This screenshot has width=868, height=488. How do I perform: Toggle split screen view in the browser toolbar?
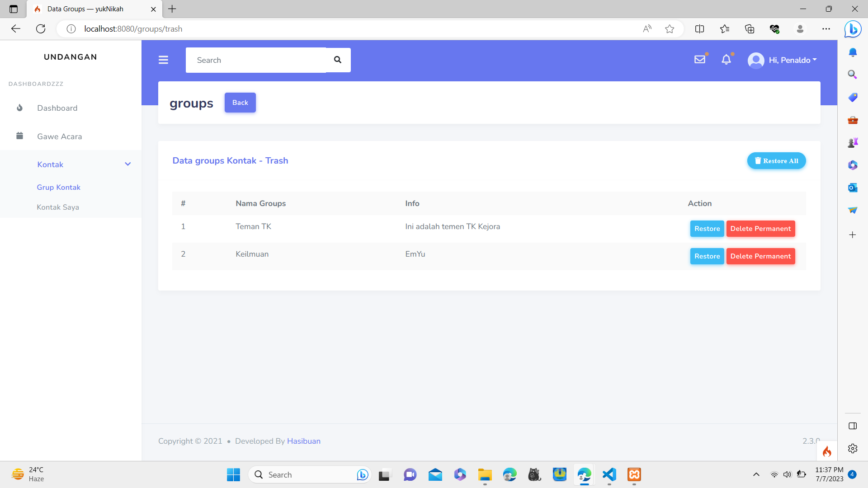click(x=699, y=28)
